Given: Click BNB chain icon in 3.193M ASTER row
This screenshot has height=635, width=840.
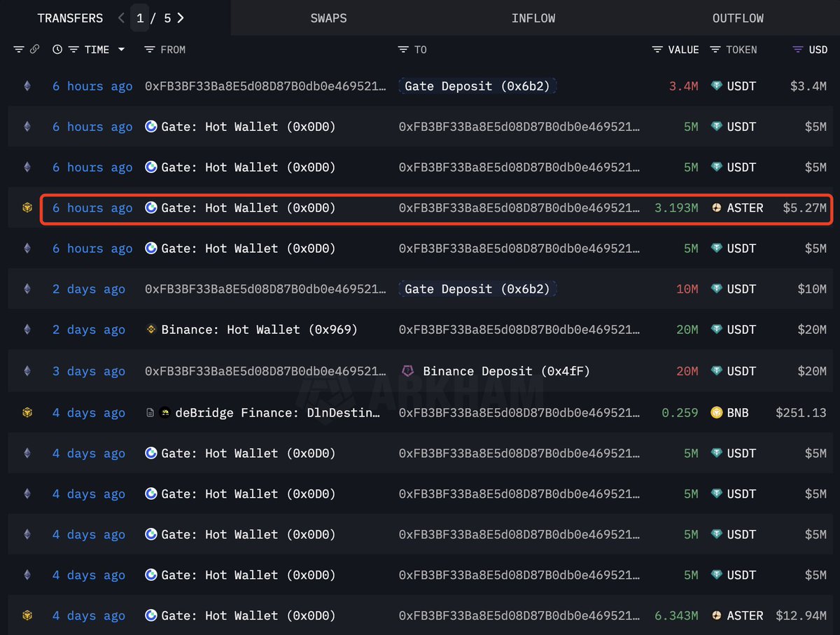Looking at the screenshot, I should 27,208.
